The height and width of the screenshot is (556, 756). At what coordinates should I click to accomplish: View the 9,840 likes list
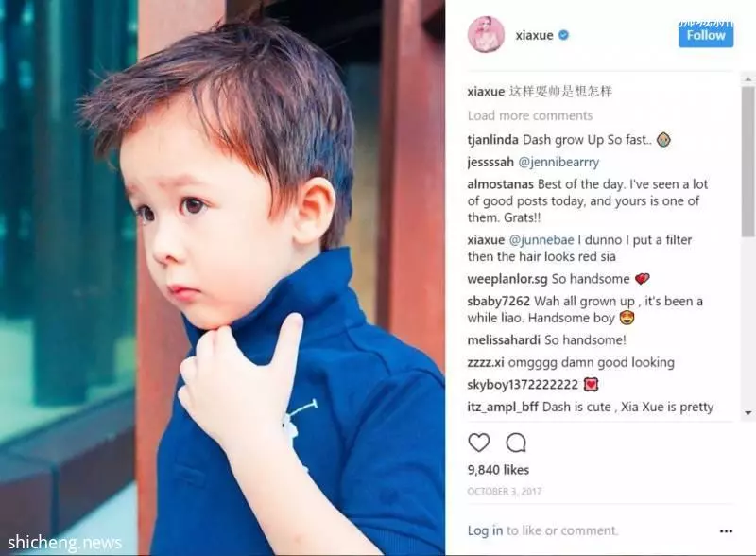coord(498,470)
